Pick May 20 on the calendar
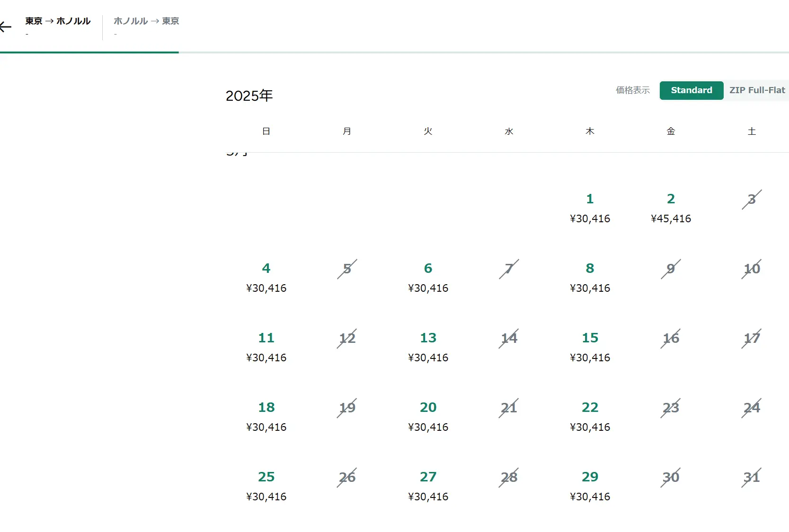The image size is (789, 532). [x=428, y=417]
